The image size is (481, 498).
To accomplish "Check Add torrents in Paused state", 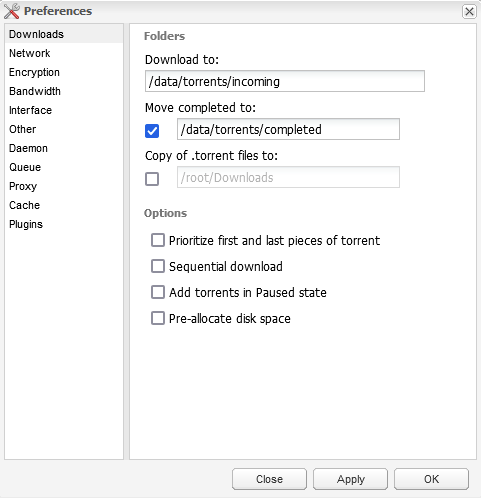I will point(158,292).
